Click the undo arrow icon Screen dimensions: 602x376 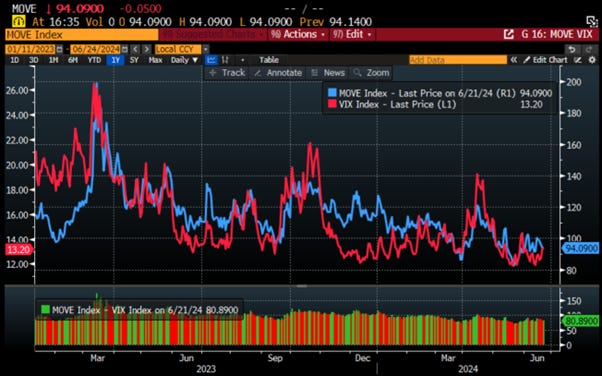click(572, 50)
